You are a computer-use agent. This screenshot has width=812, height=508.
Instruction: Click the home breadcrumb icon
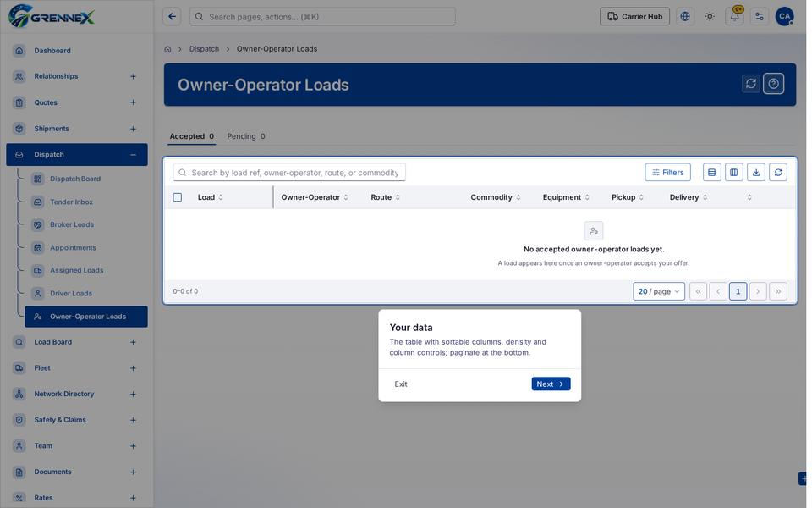[x=167, y=49]
